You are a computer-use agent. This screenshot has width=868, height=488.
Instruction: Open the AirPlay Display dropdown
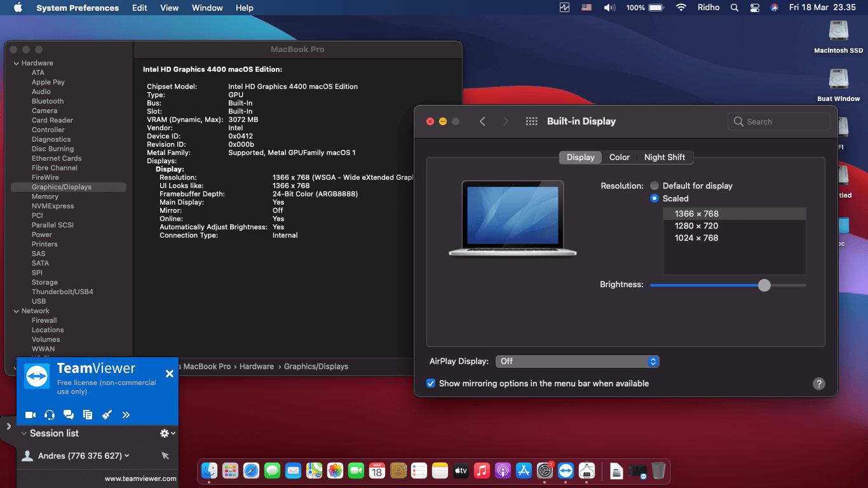[577, 361]
